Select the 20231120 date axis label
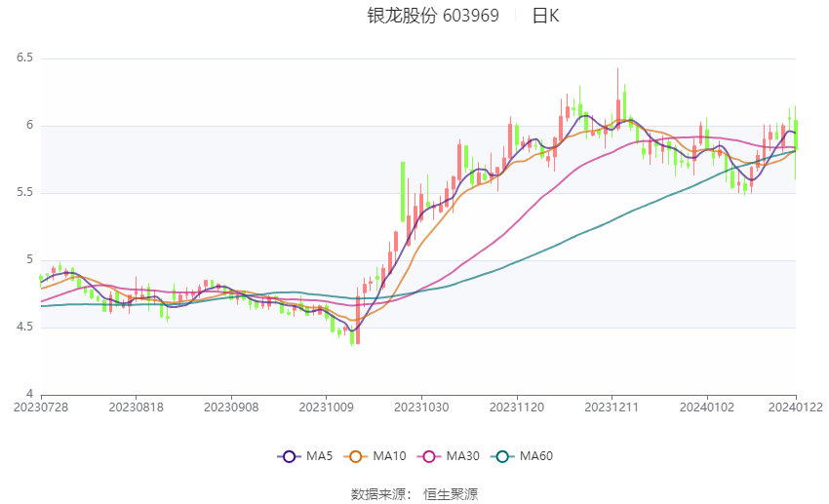 (x=517, y=407)
